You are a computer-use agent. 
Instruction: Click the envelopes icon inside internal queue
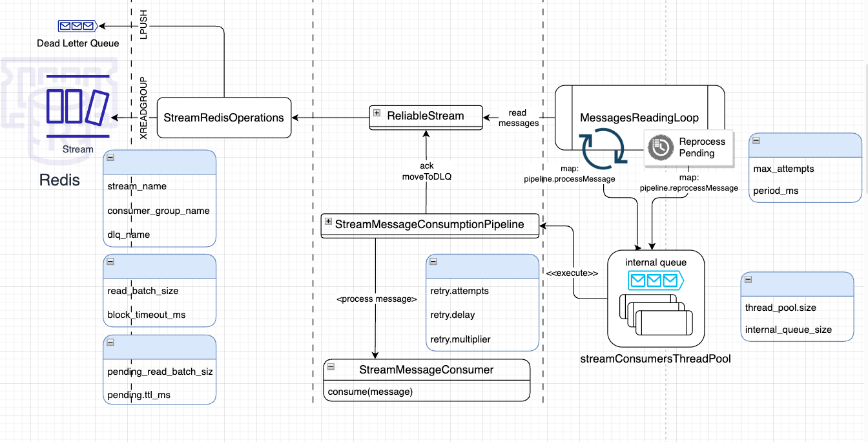[655, 280]
